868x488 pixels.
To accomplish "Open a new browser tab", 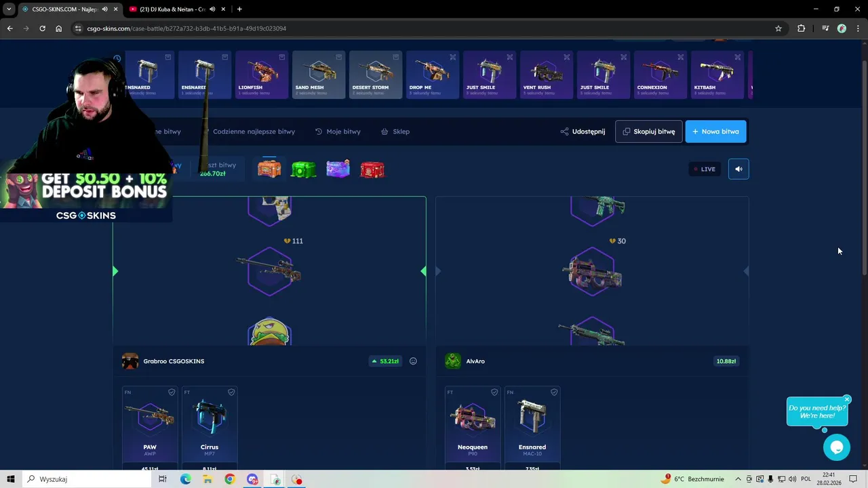I will coord(239,9).
